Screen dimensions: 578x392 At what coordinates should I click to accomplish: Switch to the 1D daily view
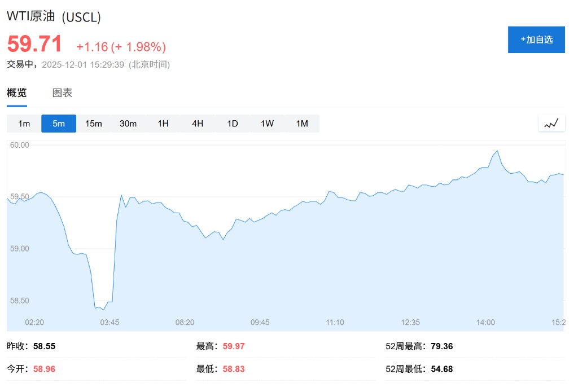pyautogui.click(x=233, y=124)
